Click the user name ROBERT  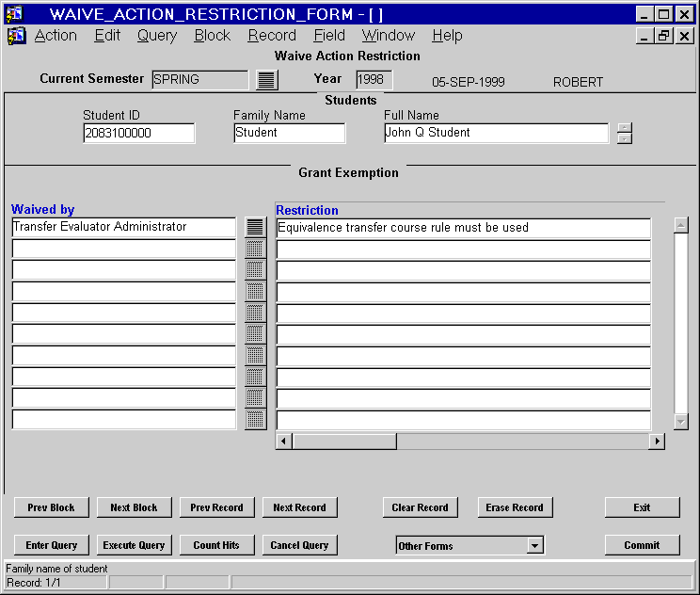pos(578,82)
